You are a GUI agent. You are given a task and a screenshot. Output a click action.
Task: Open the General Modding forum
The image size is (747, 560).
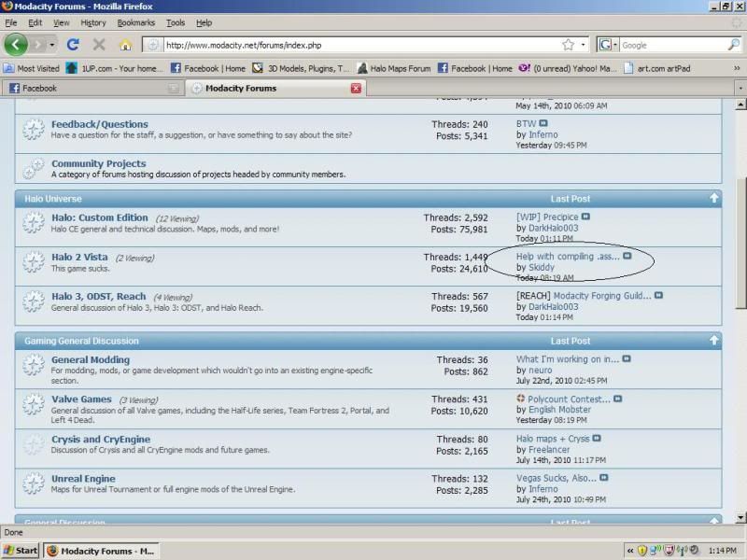pos(91,359)
